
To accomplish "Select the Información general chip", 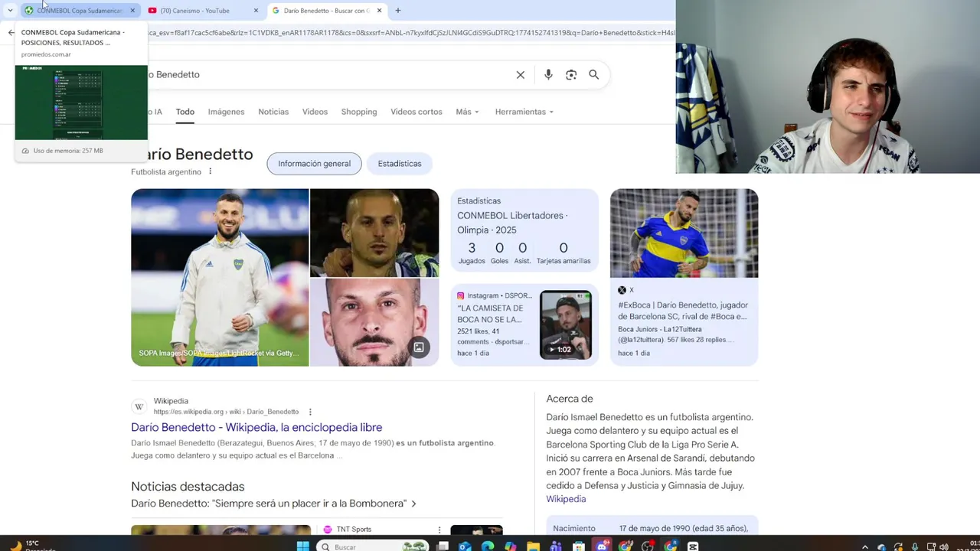I will [x=314, y=164].
